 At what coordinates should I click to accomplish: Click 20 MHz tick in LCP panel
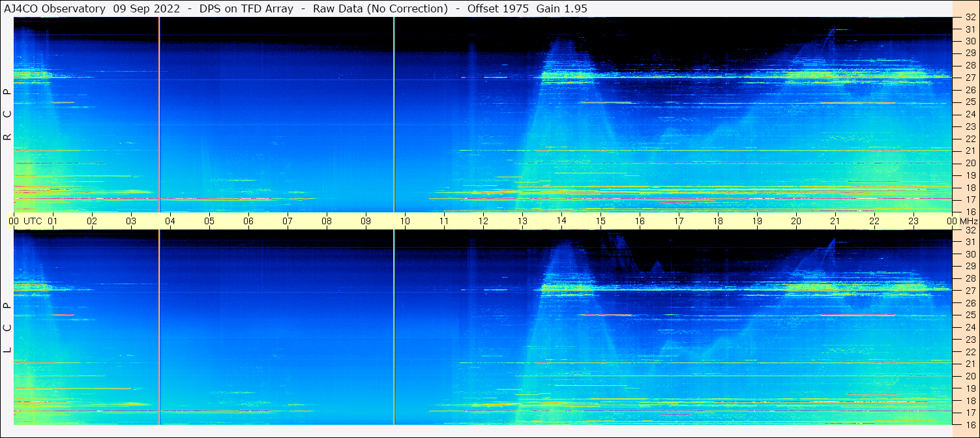pyautogui.click(x=970, y=376)
